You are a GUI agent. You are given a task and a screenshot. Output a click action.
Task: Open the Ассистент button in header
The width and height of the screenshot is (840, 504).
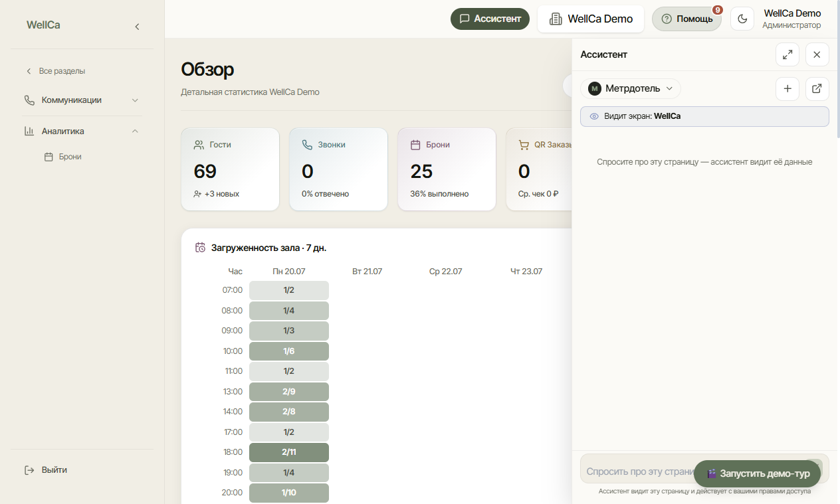coord(490,19)
